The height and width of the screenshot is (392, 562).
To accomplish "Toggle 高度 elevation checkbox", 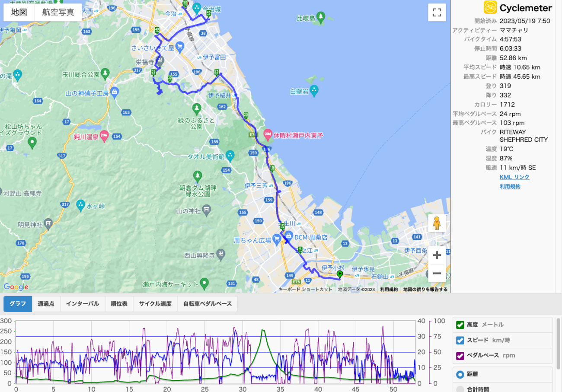I will click(460, 325).
